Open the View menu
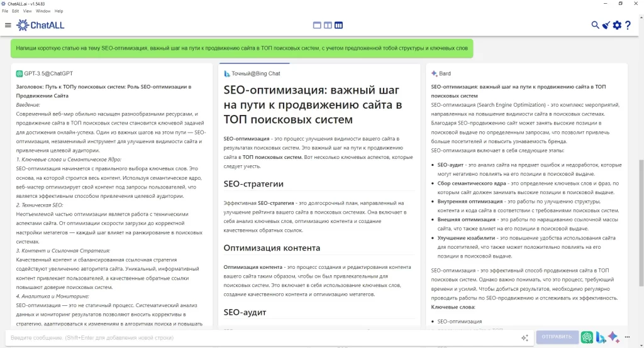Viewport: 644px width, 348px height. point(27,11)
